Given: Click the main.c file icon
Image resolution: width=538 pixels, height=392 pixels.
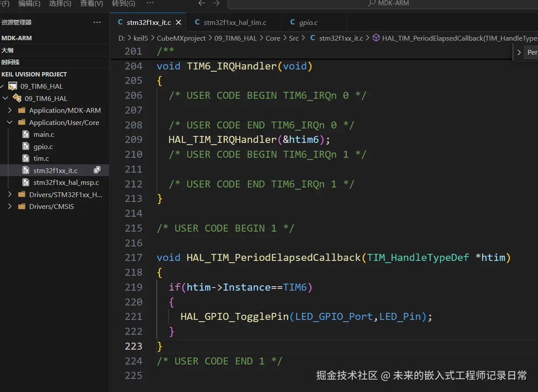Looking at the screenshot, I should tap(26, 135).
